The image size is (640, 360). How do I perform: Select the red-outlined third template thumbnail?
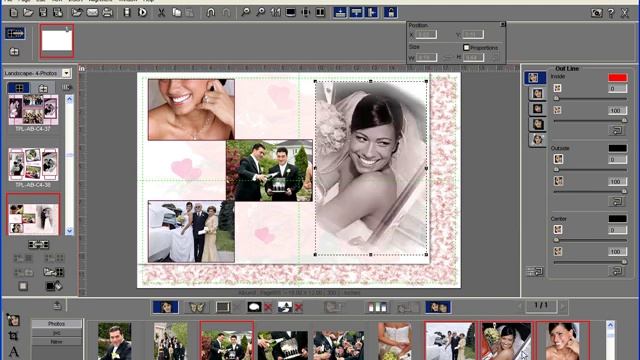pos(33,214)
